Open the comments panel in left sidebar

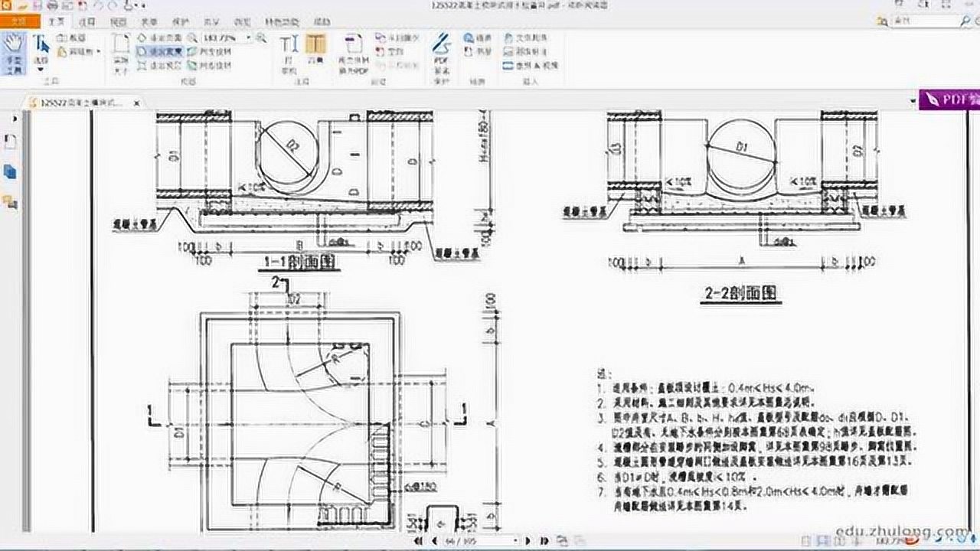tap(11, 202)
